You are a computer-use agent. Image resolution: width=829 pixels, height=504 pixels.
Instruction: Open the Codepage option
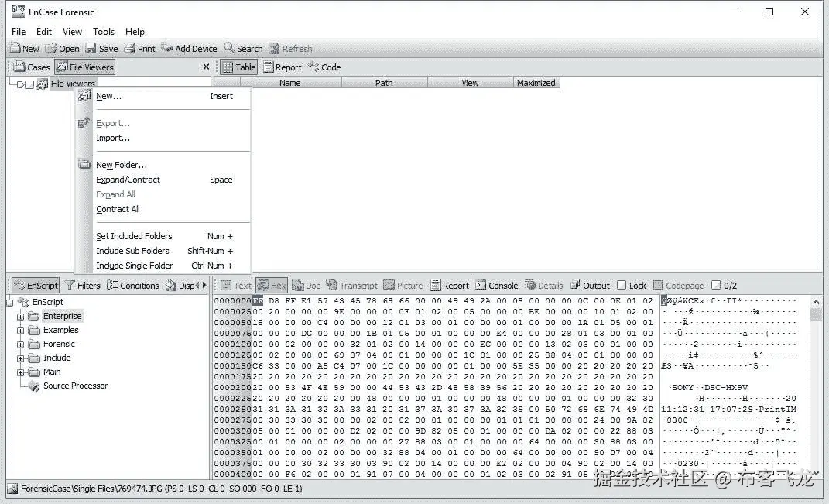pyautogui.click(x=678, y=286)
